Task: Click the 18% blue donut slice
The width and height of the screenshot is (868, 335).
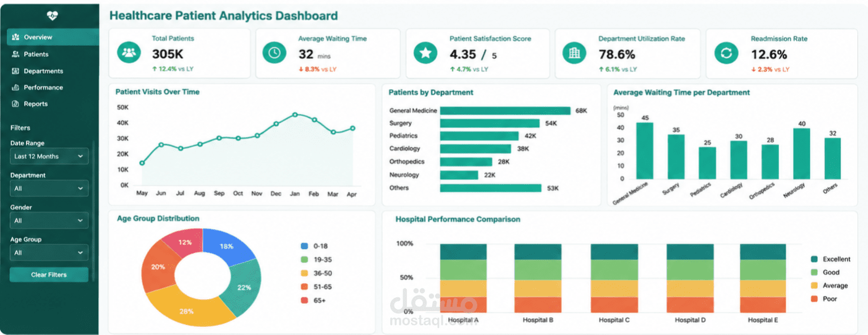Action: point(227,246)
